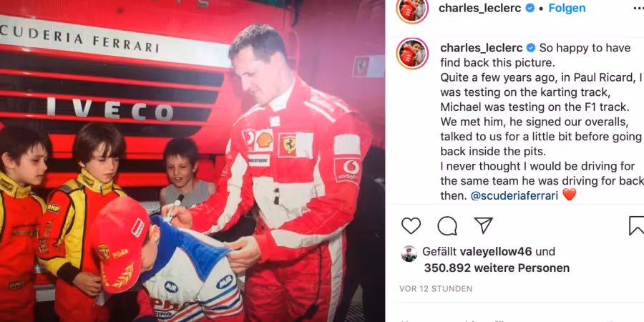The width and height of the screenshot is (644, 322).
Task: Click the verified badge in the header
Action: pyautogui.click(x=530, y=8)
